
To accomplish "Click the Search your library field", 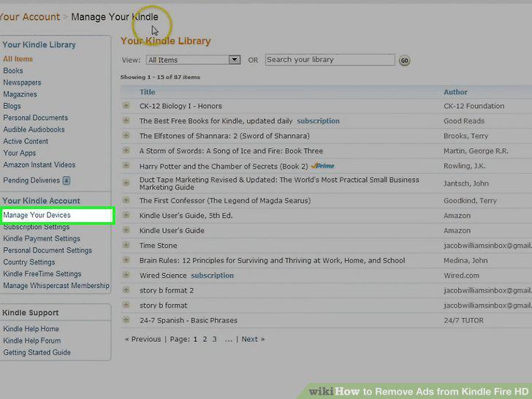I will click(x=330, y=60).
